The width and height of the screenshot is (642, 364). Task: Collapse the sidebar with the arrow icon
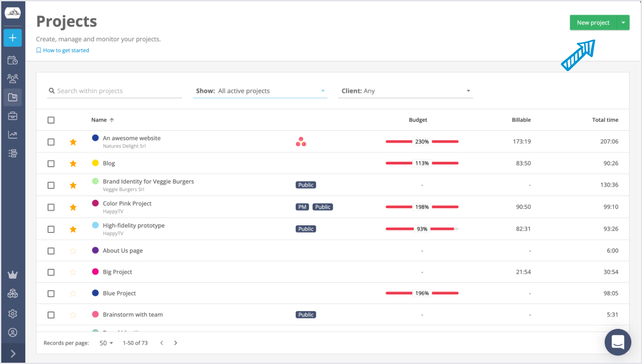[x=13, y=353]
